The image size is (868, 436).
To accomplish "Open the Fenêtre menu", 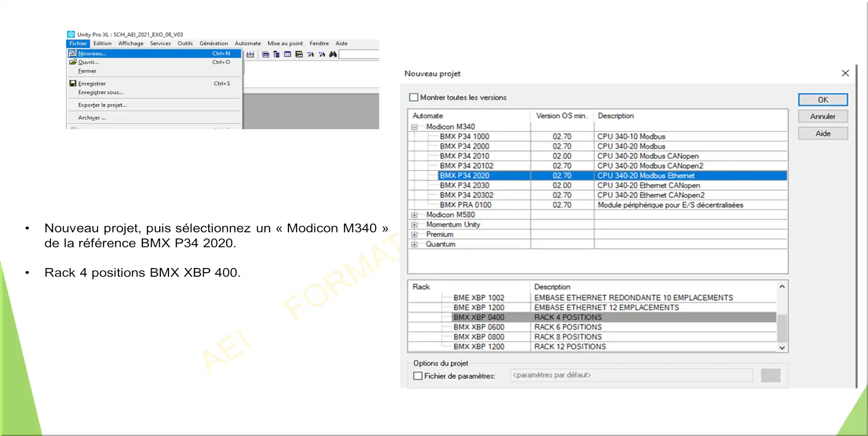I will (x=319, y=43).
